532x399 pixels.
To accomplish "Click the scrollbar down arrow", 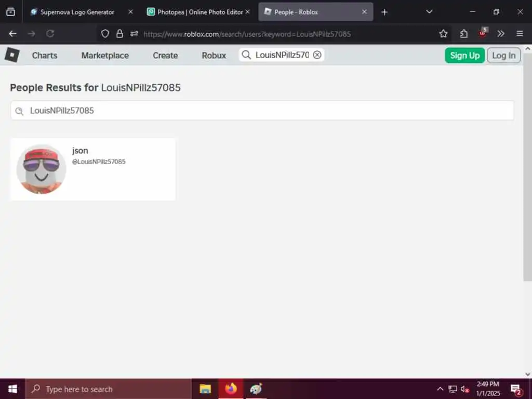I will 528,374.
